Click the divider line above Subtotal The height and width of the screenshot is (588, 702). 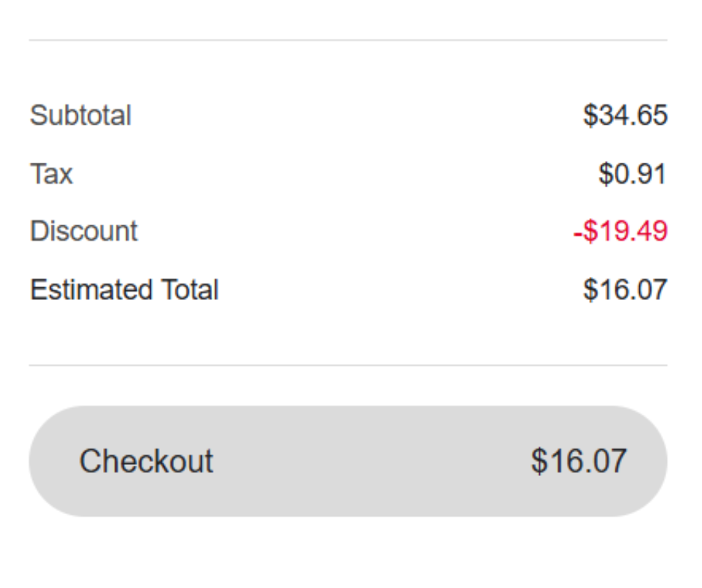pos(348,40)
